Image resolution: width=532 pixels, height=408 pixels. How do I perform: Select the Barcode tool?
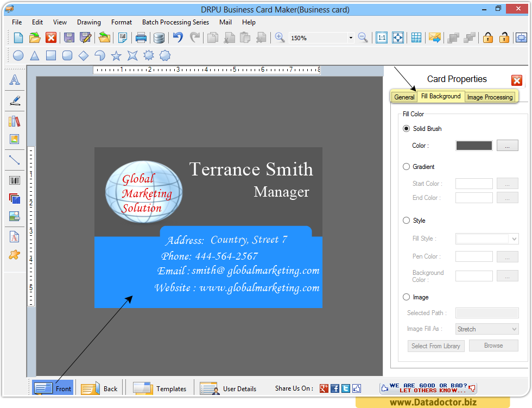[x=15, y=180]
